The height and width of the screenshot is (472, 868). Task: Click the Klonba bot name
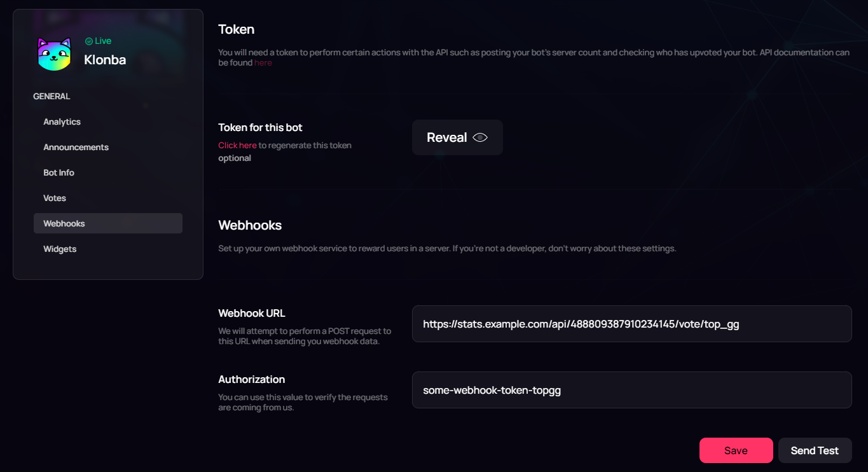[x=105, y=60]
